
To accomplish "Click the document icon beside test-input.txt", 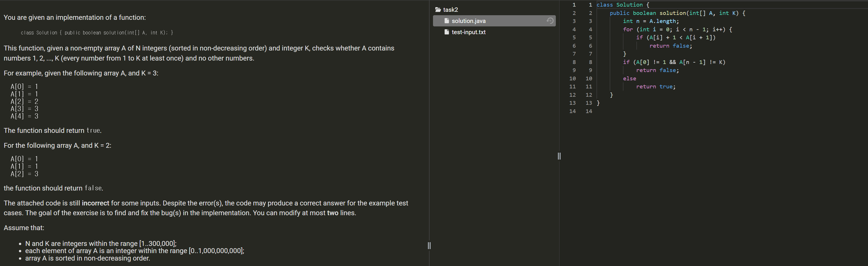I will [x=446, y=32].
